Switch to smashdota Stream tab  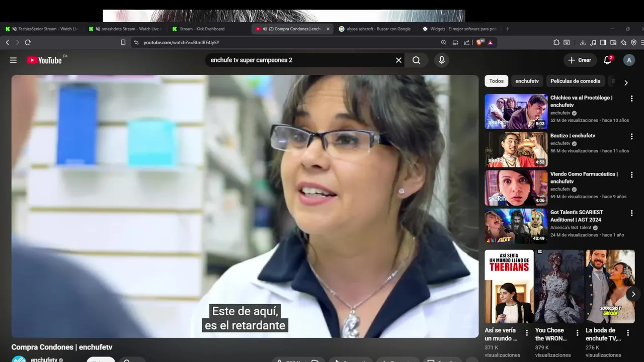(125, 29)
